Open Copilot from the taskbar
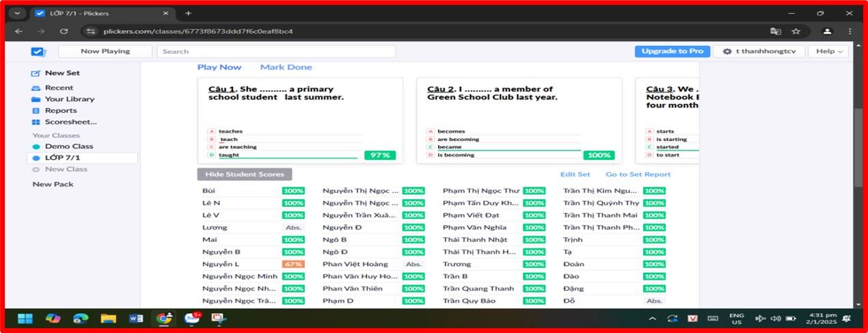Image resolution: width=868 pixels, height=333 pixels. click(53, 319)
